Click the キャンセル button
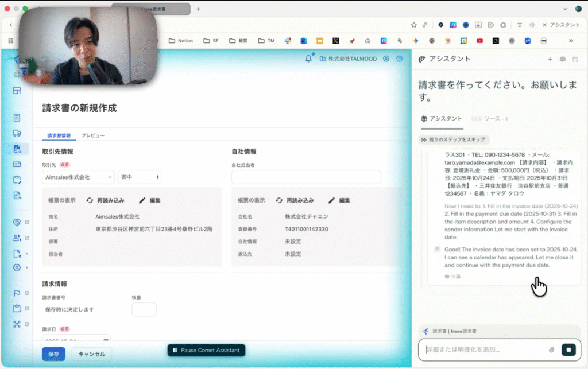The height and width of the screenshot is (369, 588). [92, 354]
